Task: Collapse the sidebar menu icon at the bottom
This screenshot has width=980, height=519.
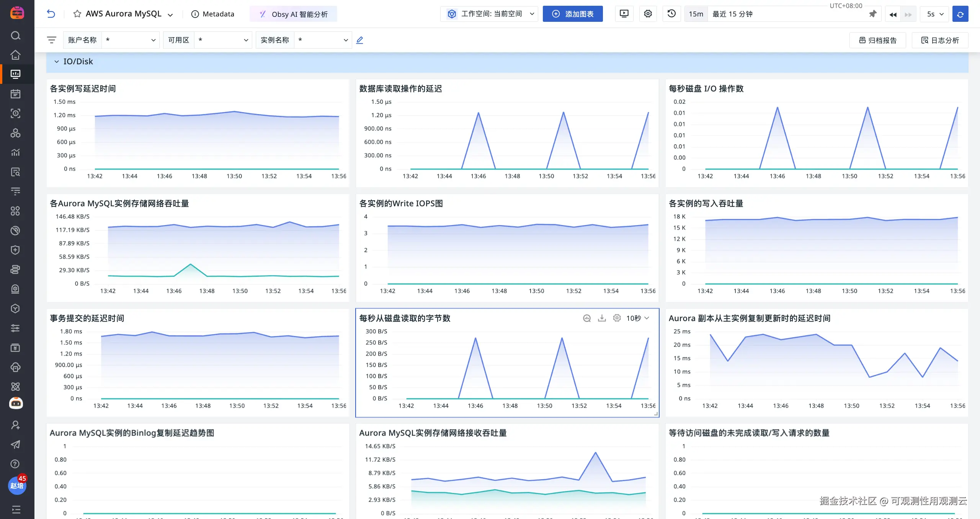Action: [16, 509]
